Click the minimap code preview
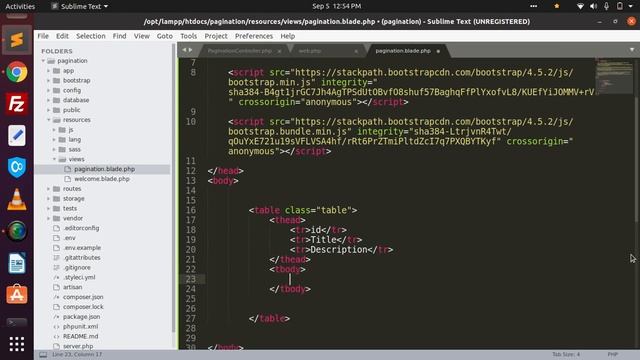640x360 pixels. [613, 76]
